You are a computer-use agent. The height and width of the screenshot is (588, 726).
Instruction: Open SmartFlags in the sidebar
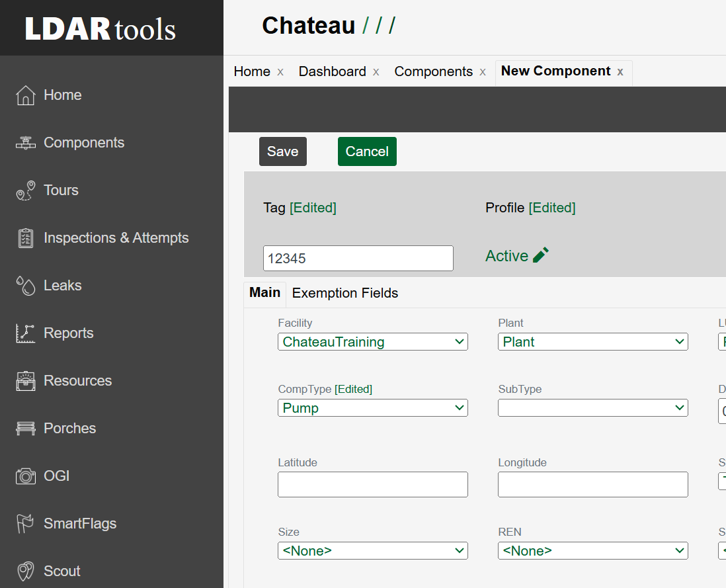point(80,524)
